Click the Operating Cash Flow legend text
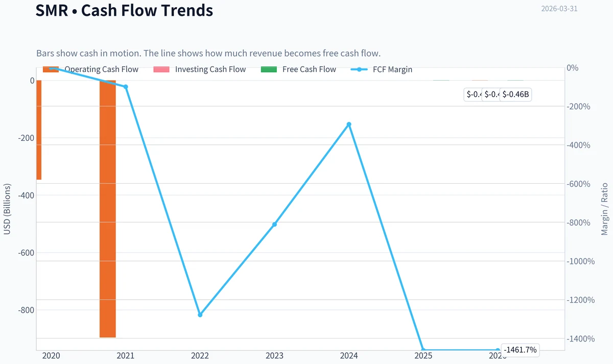This screenshot has width=613, height=364. point(101,69)
